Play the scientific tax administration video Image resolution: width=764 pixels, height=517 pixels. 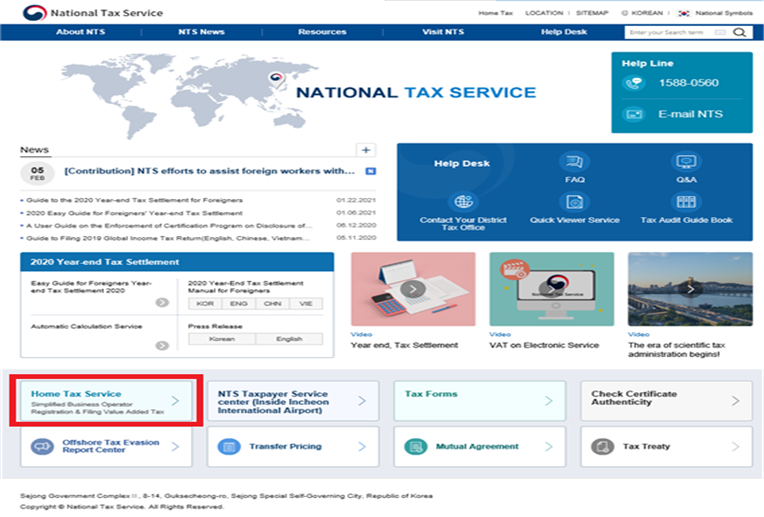pos(690,289)
